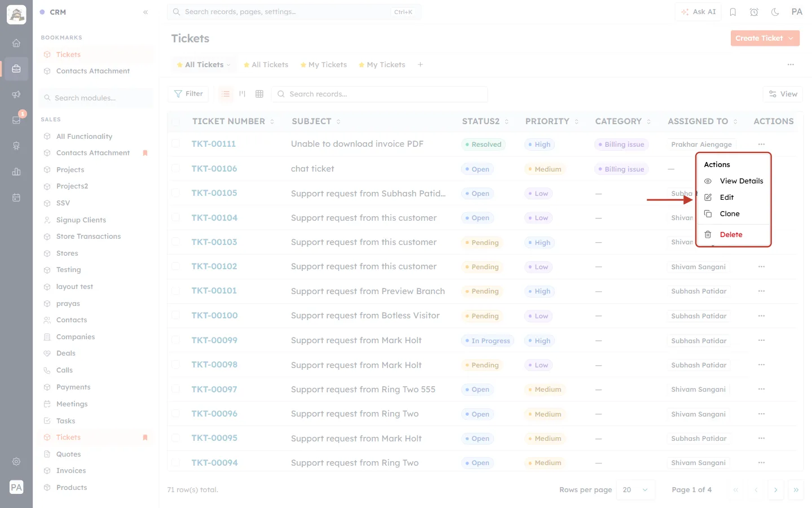Open the Ask AI button
The width and height of the screenshot is (812, 508).
(x=698, y=12)
